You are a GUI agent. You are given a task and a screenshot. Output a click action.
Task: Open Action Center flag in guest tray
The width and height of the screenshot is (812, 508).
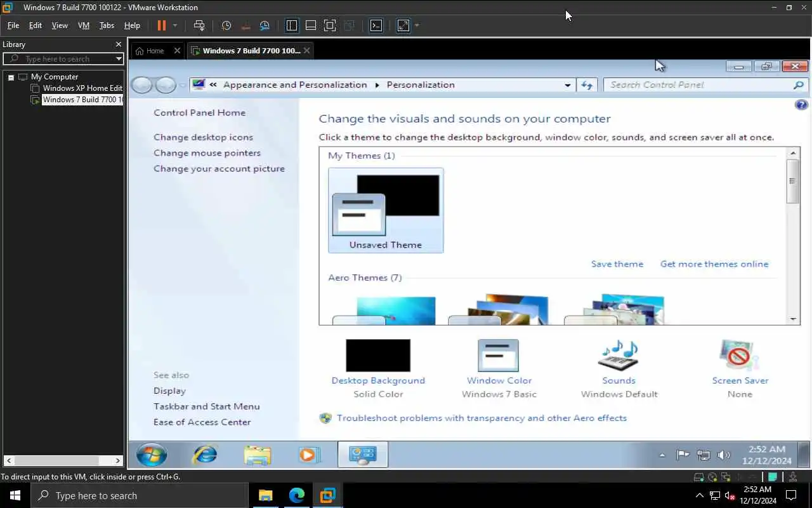point(683,455)
